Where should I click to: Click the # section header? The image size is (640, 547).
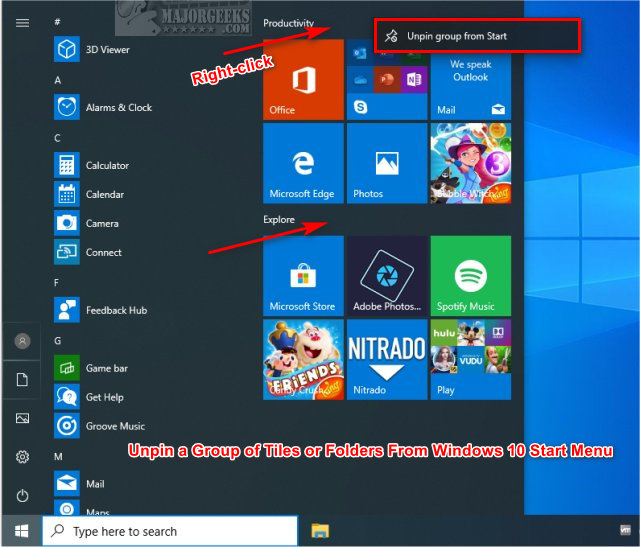point(57,21)
